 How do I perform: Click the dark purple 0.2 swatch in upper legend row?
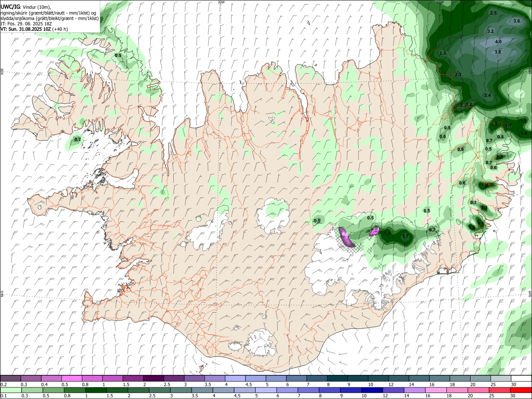click(10, 379)
